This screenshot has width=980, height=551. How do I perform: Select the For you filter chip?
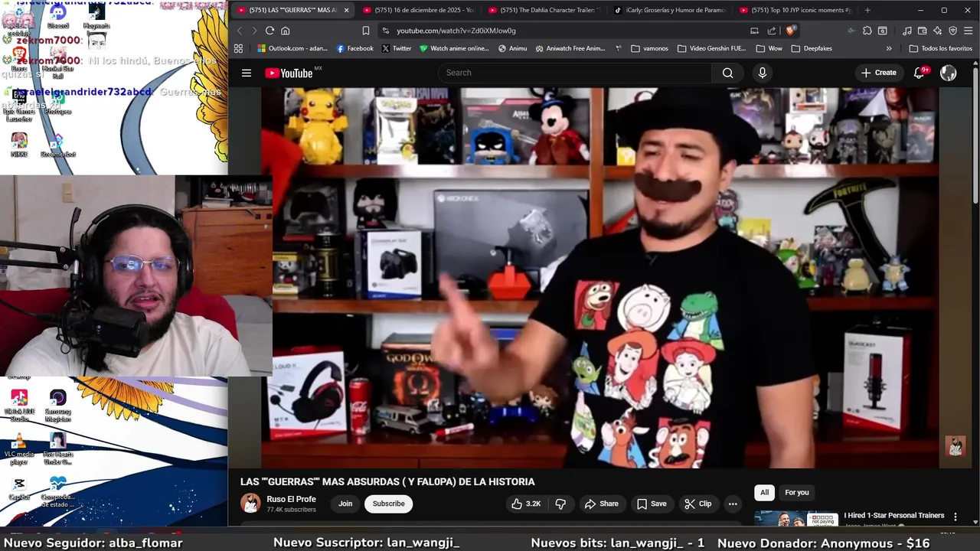pyautogui.click(x=796, y=492)
